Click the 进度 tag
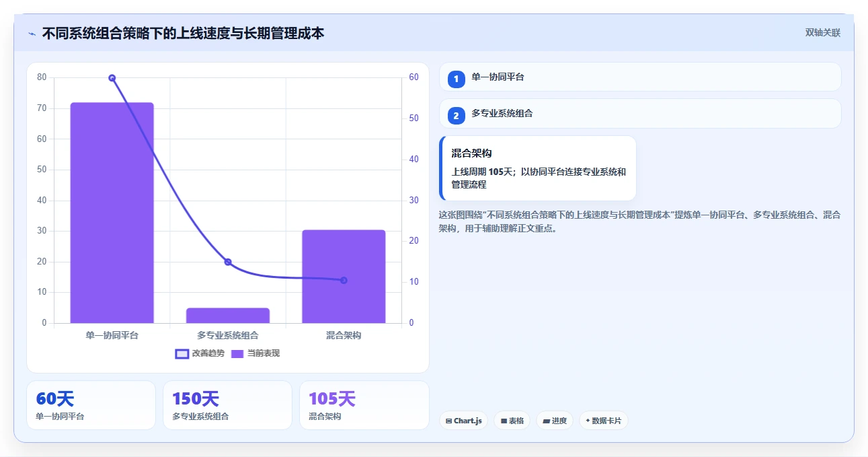The width and height of the screenshot is (868, 457). [555, 421]
